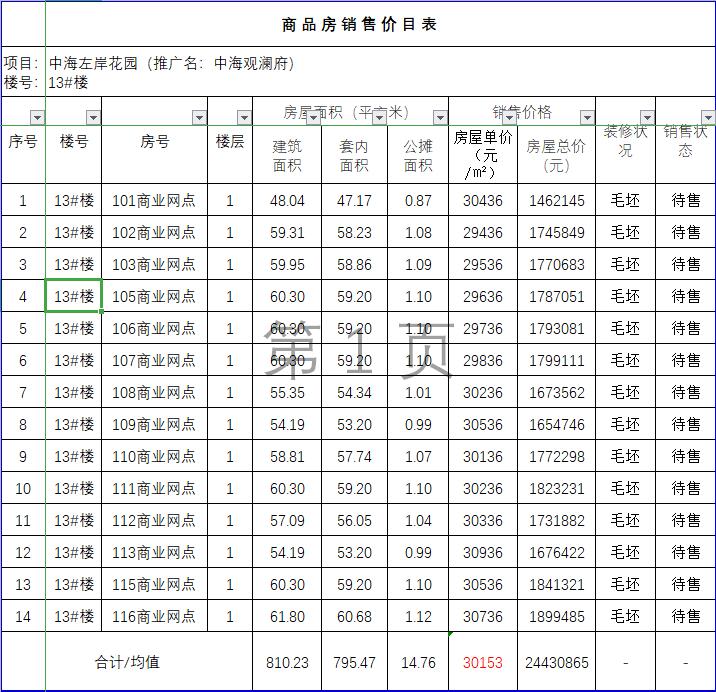Select the 待售 cell in row 14

pos(685,616)
